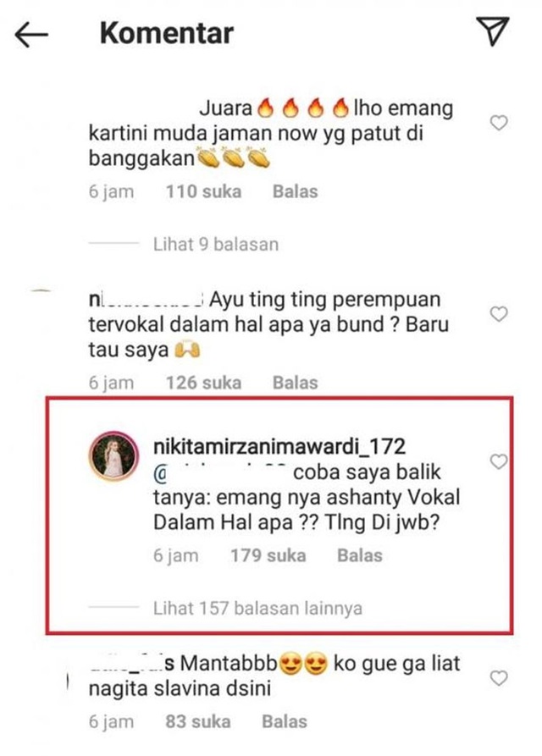
Task: Like the Juara kartini muda comment
Action: pyautogui.click(x=499, y=123)
